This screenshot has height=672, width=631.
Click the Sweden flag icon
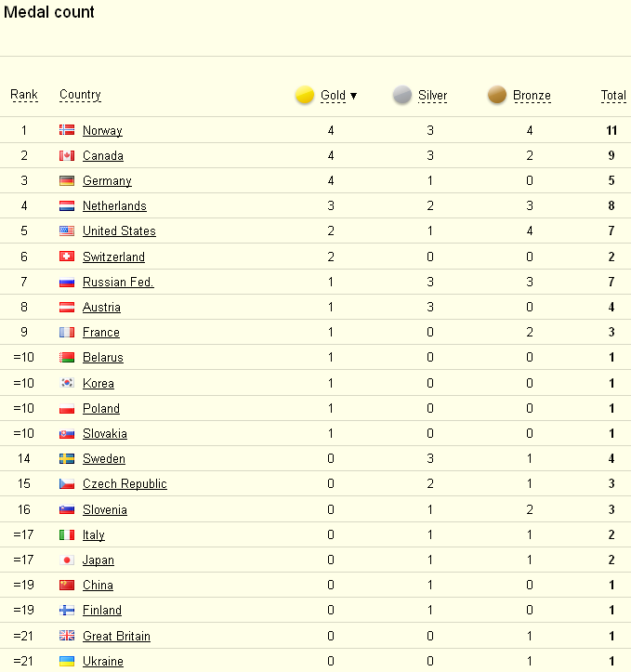pos(67,458)
